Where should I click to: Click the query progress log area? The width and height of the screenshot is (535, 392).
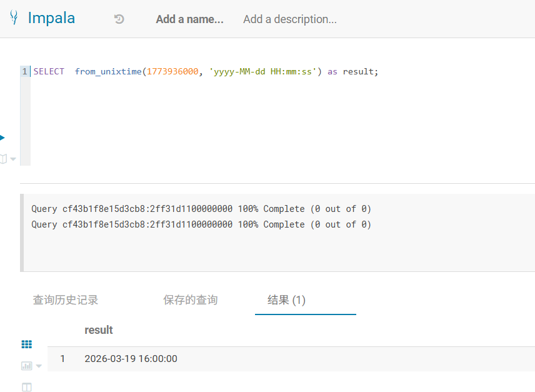pyautogui.click(x=201, y=216)
